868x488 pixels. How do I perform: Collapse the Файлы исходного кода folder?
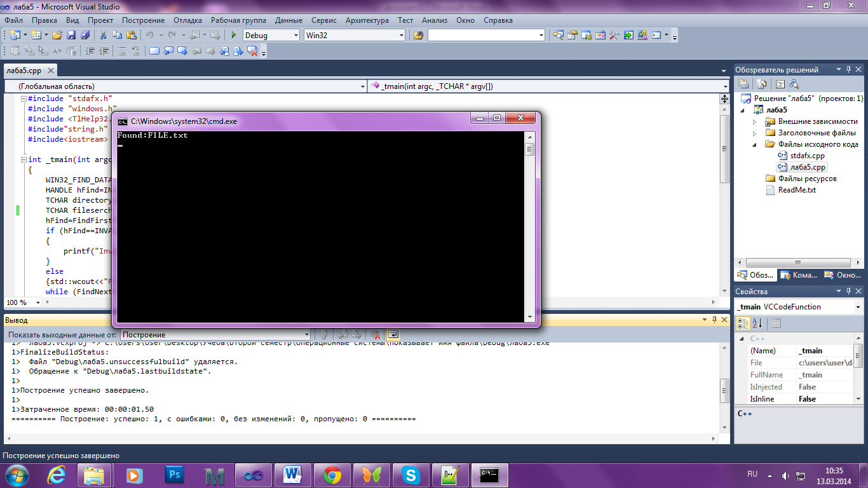click(755, 144)
